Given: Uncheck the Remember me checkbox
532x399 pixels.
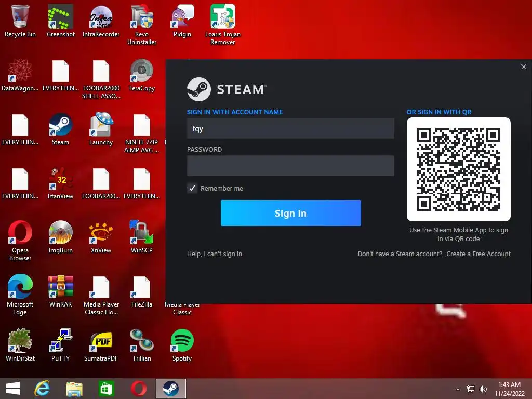Looking at the screenshot, I should (192, 188).
